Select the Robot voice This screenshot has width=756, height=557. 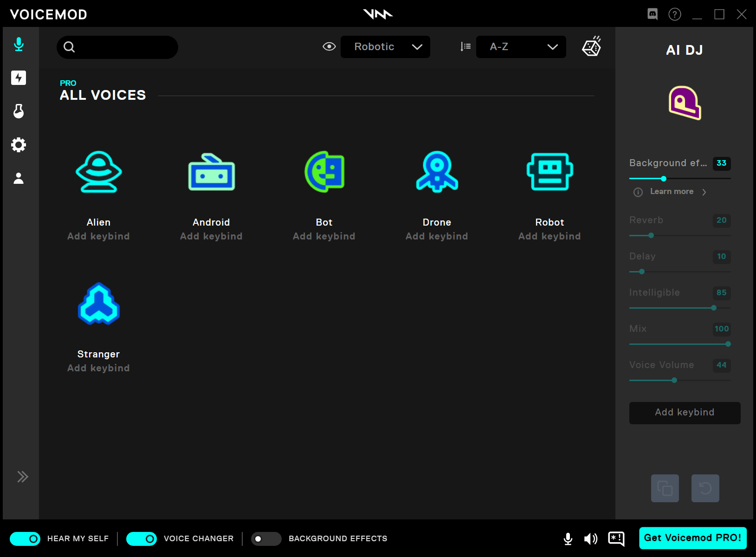(549, 172)
